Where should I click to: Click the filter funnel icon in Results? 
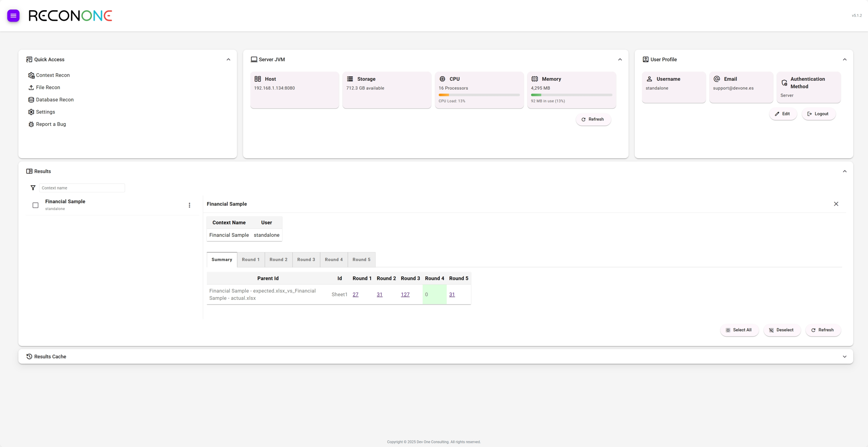pos(33,188)
